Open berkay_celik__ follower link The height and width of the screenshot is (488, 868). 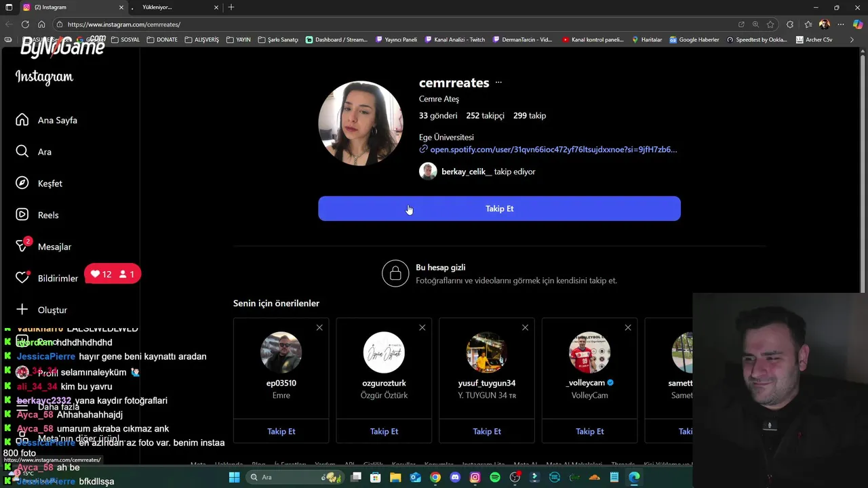tap(467, 171)
